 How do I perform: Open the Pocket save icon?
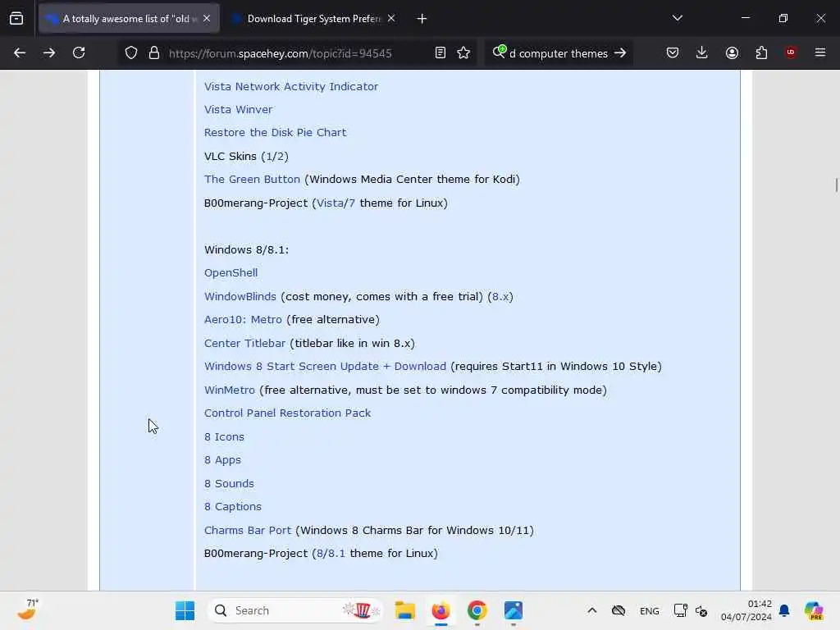[673, 53]
